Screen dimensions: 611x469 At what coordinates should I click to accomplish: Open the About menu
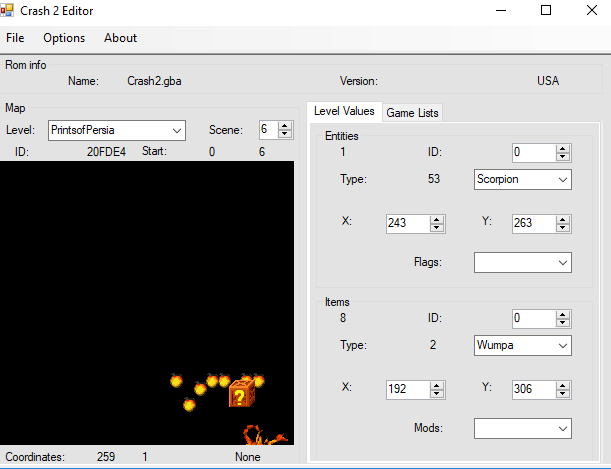pyautogui.click(x=120, y=38)
